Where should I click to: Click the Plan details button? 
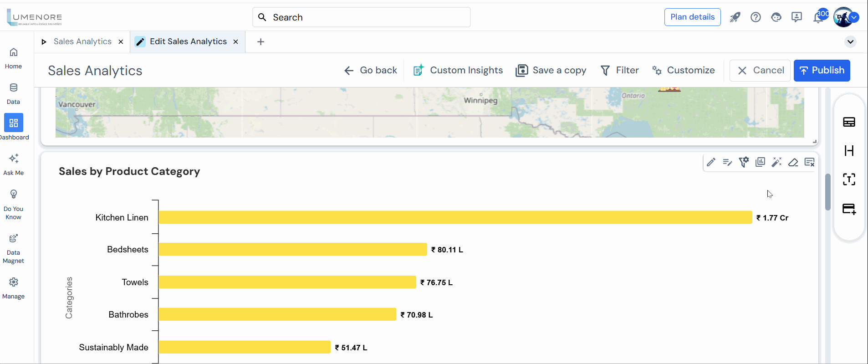point(692,17)
